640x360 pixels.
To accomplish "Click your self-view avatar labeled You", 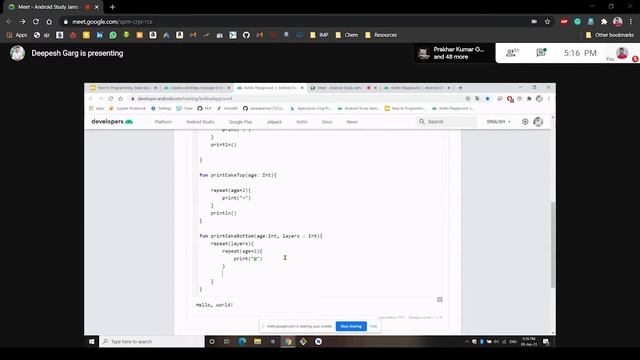I will [x=622, y=53].
